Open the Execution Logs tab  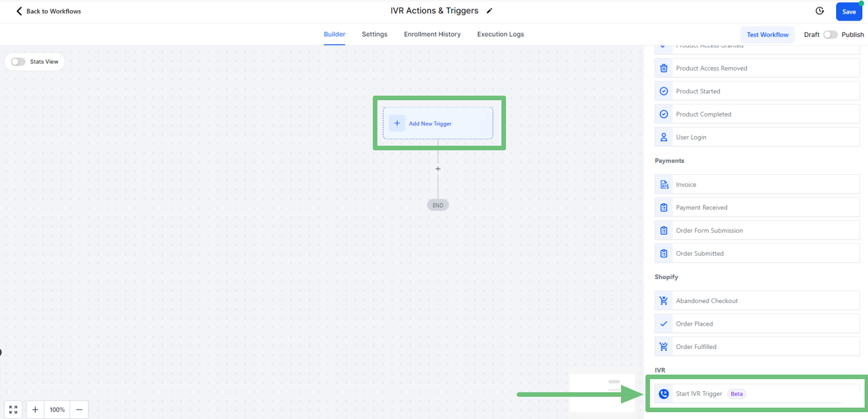coord(500,34)
